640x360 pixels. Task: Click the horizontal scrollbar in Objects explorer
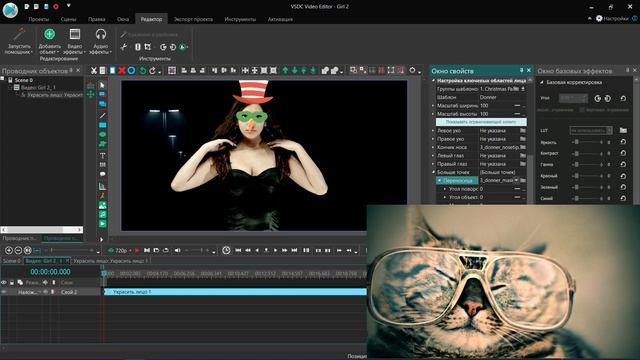(42, 230)
